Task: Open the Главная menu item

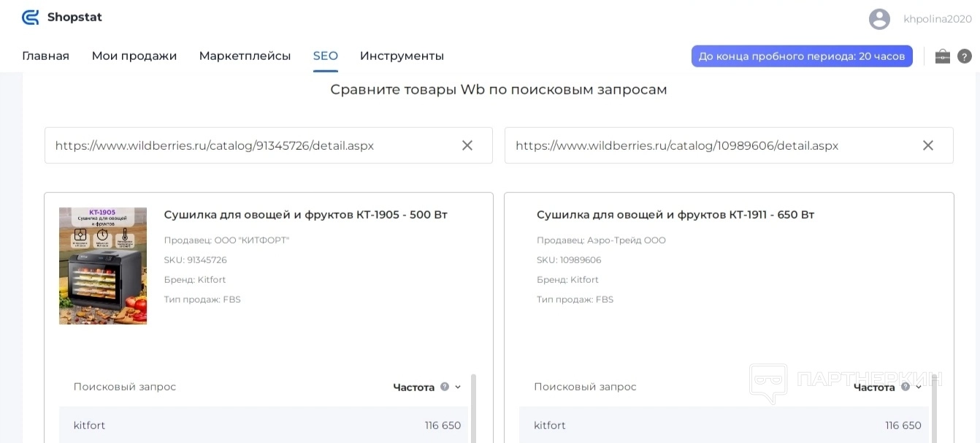Action: pos(45,56)
